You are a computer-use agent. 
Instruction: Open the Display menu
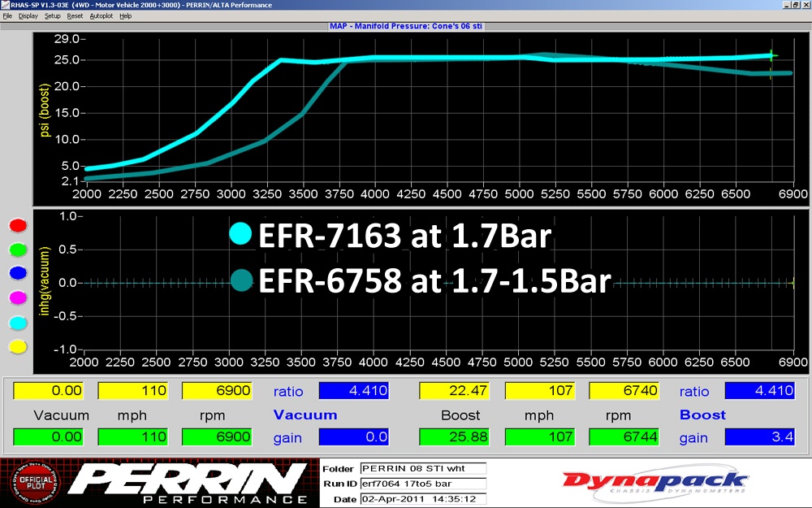28,16
